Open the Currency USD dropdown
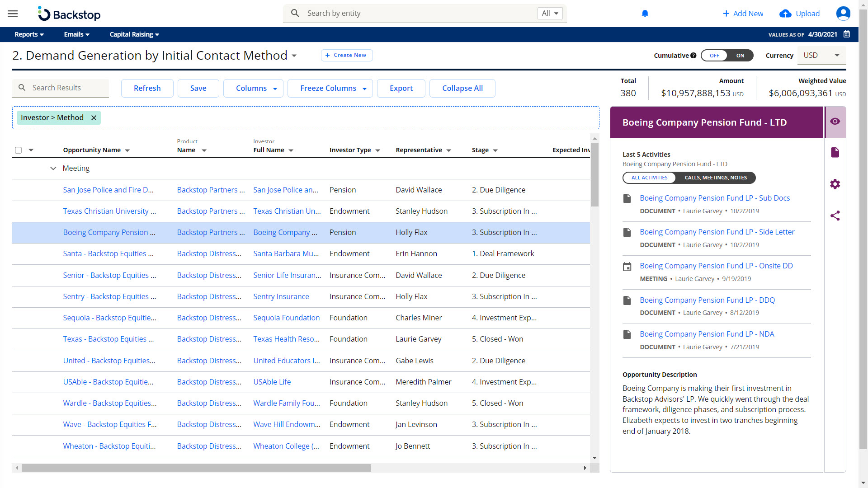The image size is (868, 488). pos(821,55)
